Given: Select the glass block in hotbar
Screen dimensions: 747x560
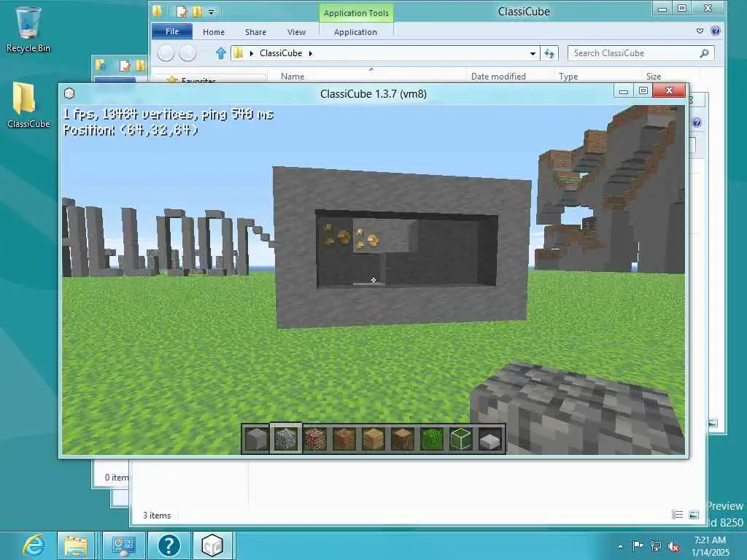Looking at the screenshot, I should [x=461, y=438].
